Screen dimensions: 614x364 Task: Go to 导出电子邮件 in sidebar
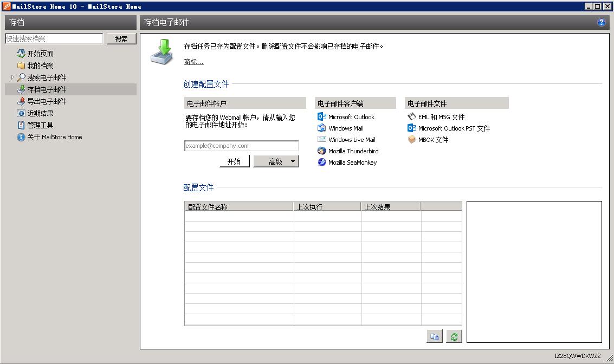click(47, 101)
